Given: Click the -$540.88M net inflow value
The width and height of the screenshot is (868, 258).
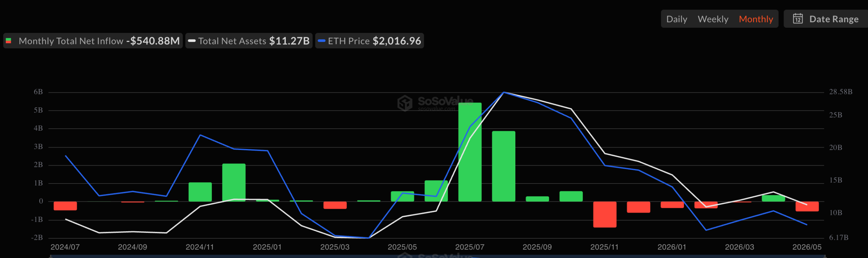Looking at the screenshot, I should (x=153, y=41).
